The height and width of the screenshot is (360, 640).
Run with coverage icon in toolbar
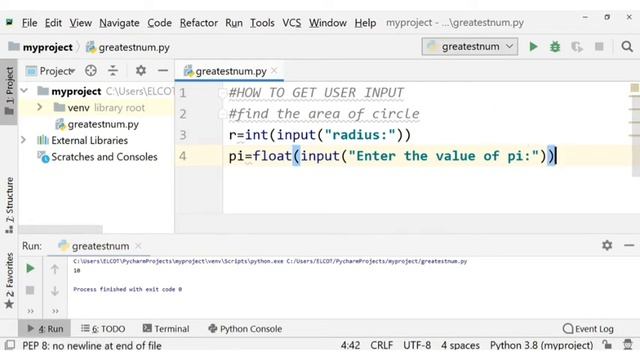pos(577,47)
